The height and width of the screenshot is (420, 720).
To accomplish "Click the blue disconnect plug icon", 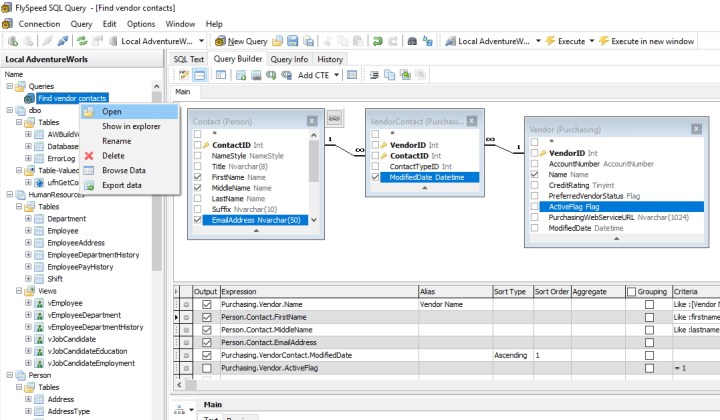I will pos(63,41).
